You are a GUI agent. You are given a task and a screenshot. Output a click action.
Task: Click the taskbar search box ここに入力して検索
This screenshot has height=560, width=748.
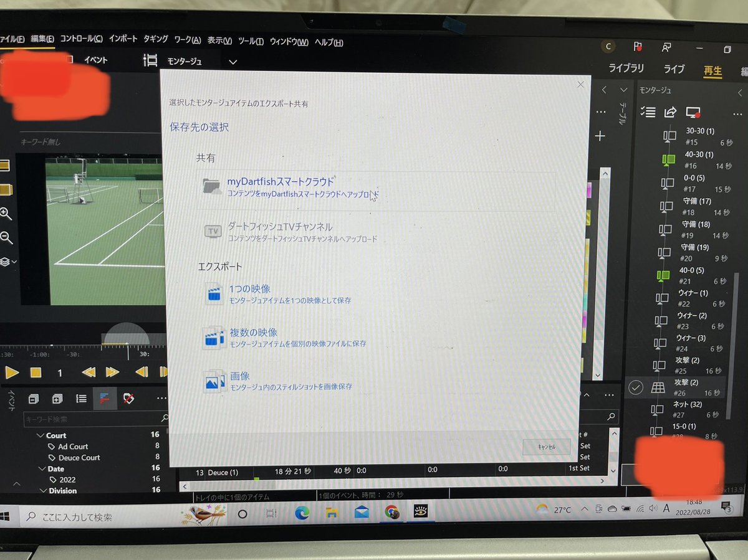[x=100, y=517]
